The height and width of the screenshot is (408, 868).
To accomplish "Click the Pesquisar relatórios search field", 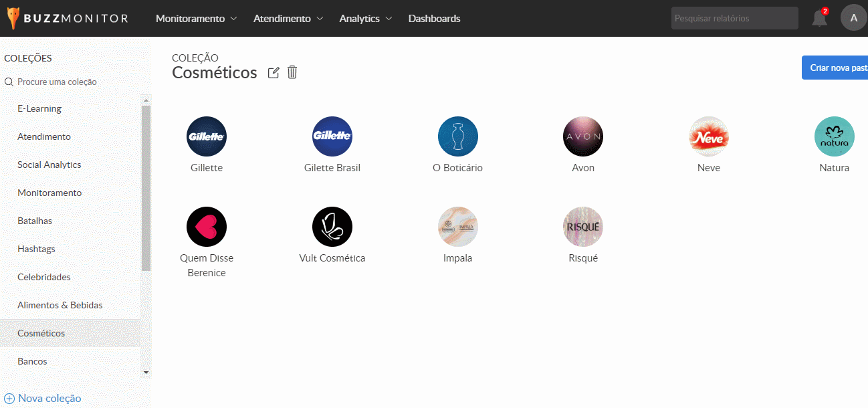I will tap(734, 18).
